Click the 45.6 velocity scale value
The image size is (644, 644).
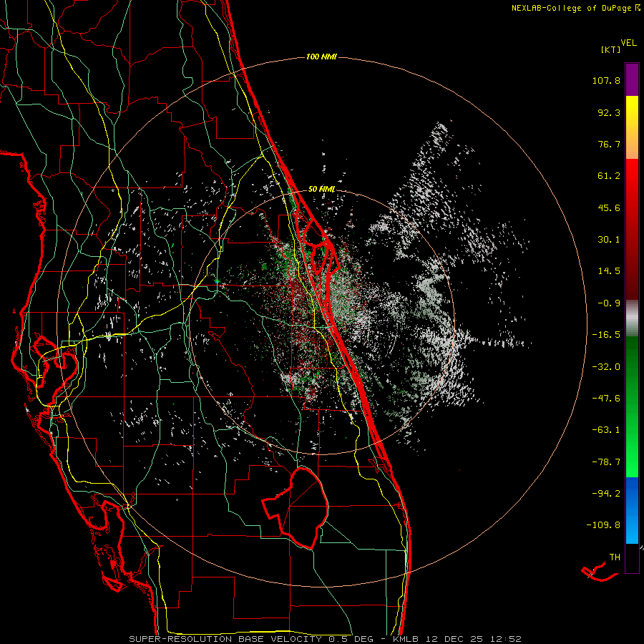coord(609,208)
